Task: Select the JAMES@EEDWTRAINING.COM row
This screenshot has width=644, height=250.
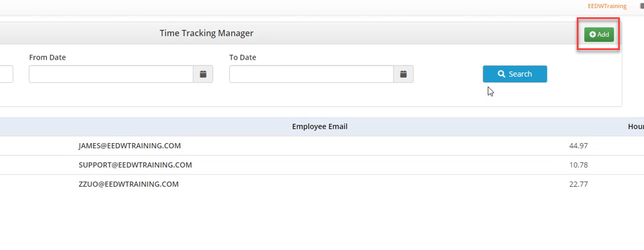Action: tap(130, 146)
